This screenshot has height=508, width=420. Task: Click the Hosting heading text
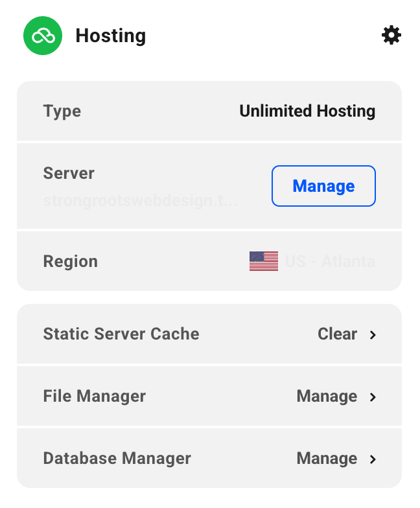110,36
